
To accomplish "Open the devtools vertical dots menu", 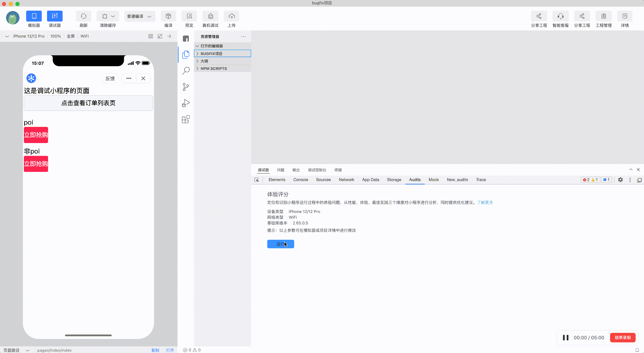I will [x=630, y=180].
